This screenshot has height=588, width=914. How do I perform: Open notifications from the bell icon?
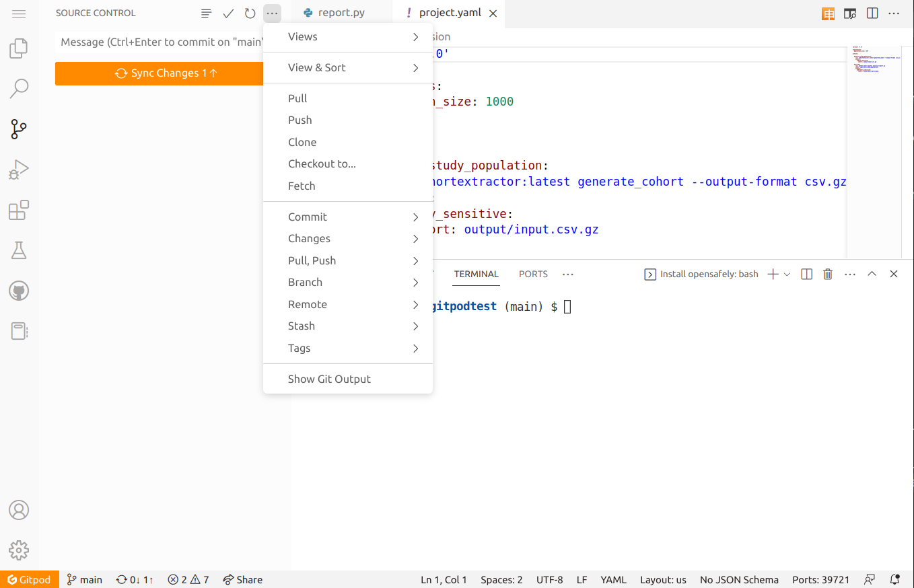tap(894, 579)
